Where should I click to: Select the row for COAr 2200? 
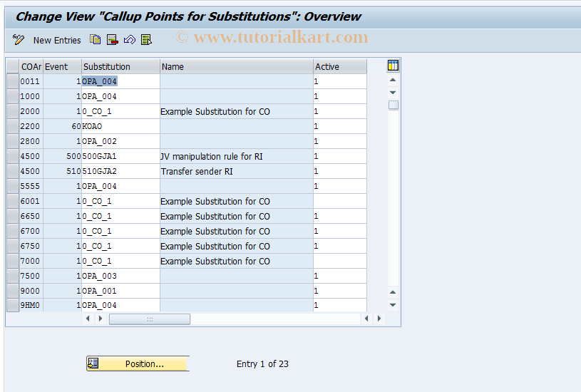pyautogui.click(x=13, y=126)
